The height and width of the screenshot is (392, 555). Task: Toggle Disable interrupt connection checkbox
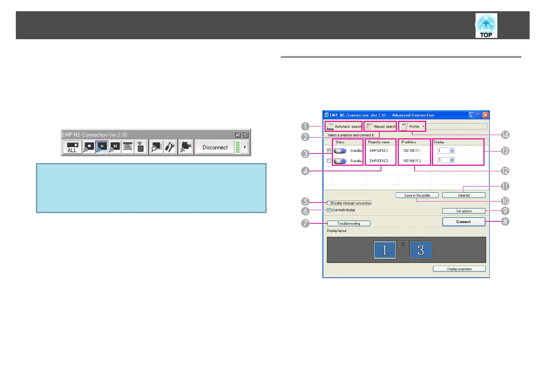329,203
